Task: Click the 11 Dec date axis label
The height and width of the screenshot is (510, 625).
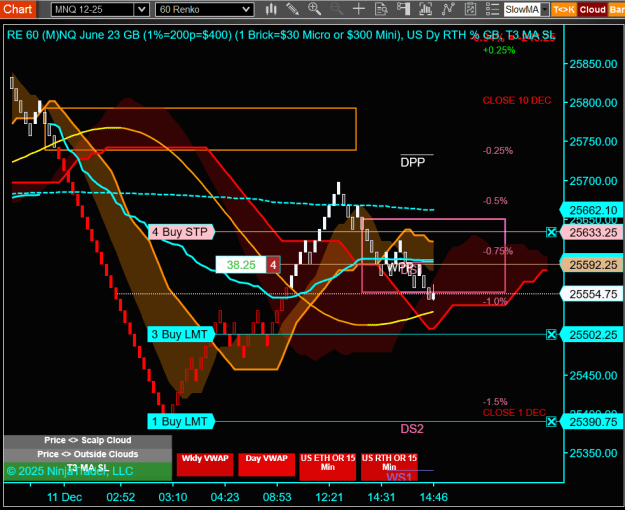Action: click(65, 497)
